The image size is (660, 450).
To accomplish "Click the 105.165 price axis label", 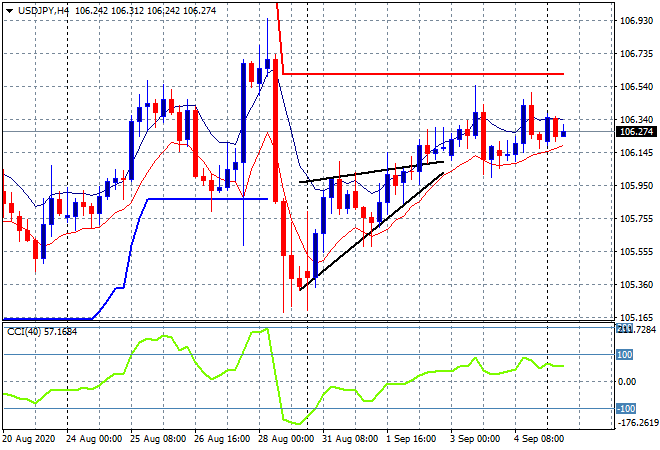I will [636, 317].
